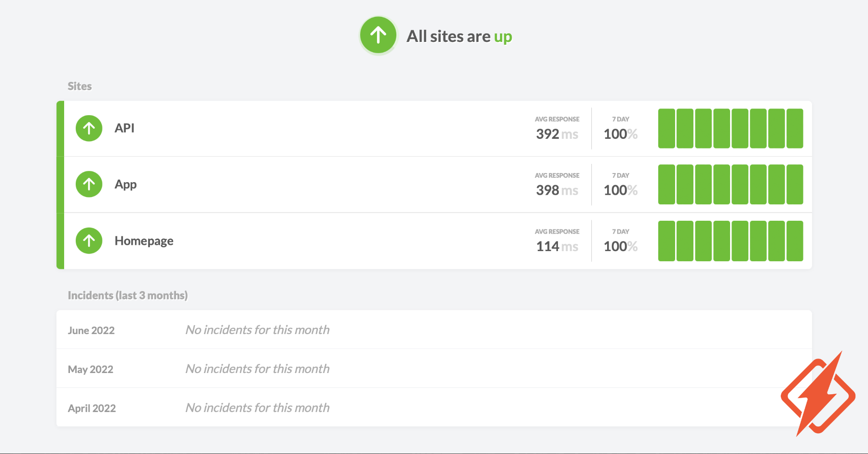Viewport: 868px width, 454px height.
Task: Click last green uptime bar in App row
Action: (x=795, y=185)
